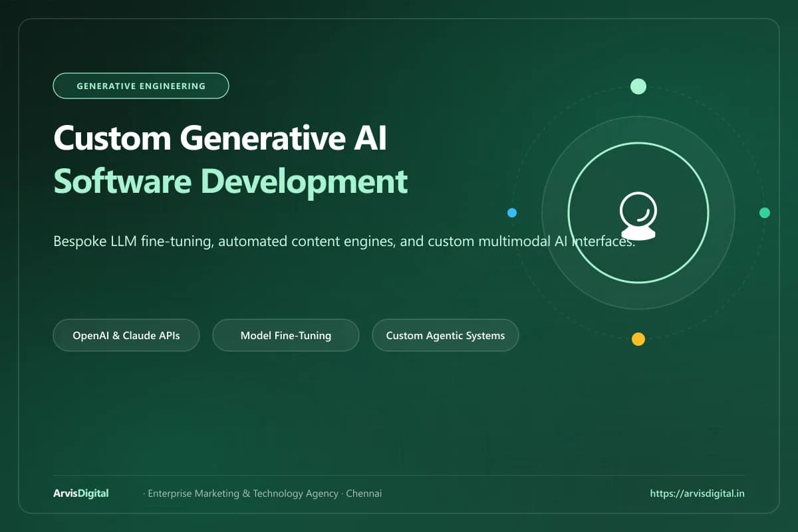Click the Model Fine-Tuning pill
The image size is (798, 532).
[x=286, y=335]
